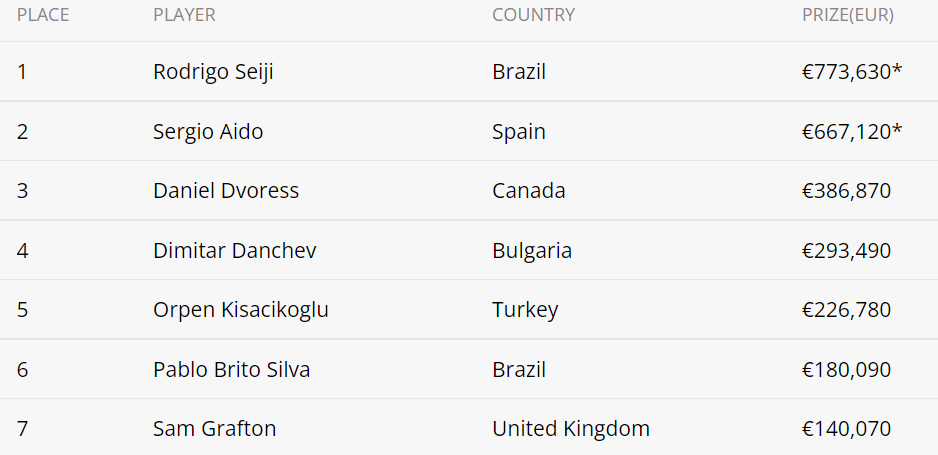Click the Bulgaria country cell
This screenshot has height=455, width=938.
532,250
